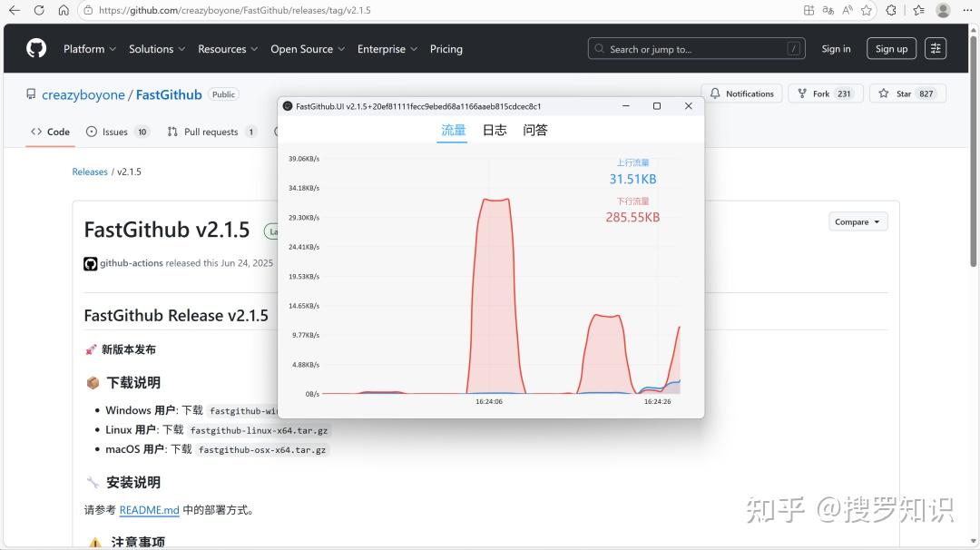Open the FastGithub repository link

click(169, 95)
